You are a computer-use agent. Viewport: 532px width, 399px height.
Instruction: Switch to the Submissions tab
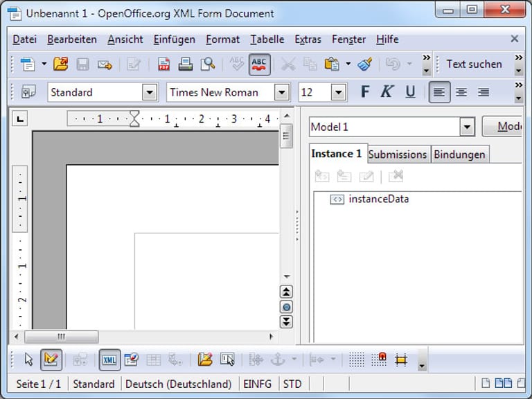398,154
